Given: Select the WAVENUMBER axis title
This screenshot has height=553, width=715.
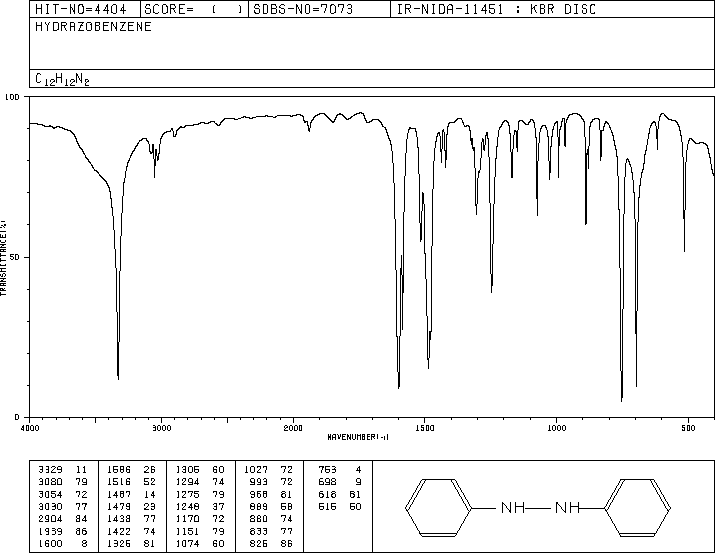Looking at the screenshot, I should [x=358, y=437].
